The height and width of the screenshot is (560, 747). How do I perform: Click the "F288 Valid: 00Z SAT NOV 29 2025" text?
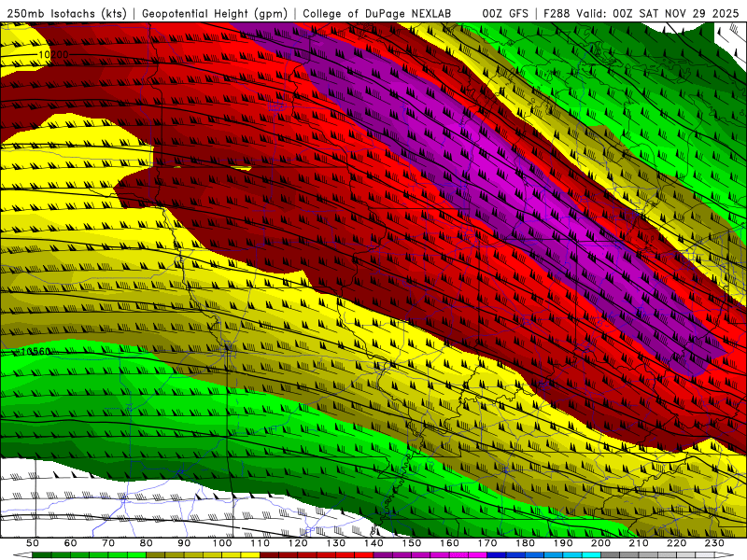[641, 13]
